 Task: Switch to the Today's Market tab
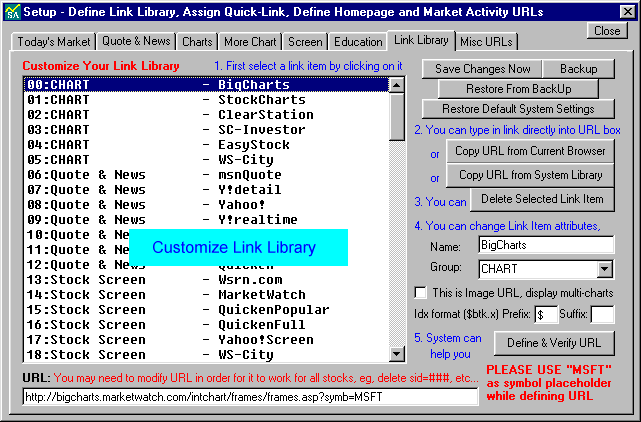(x=54, y=42)
